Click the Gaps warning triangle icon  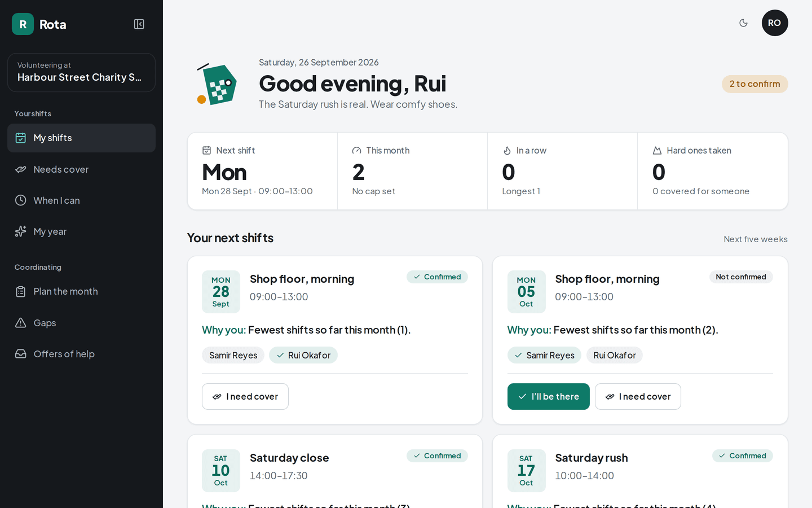coord(21,323)
